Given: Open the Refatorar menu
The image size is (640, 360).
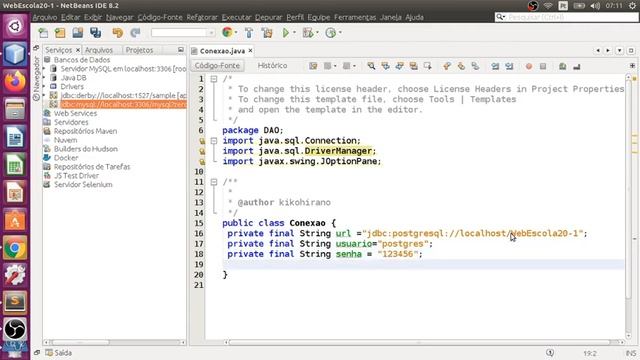Looking at the screenshot, I should pos(202,17).
